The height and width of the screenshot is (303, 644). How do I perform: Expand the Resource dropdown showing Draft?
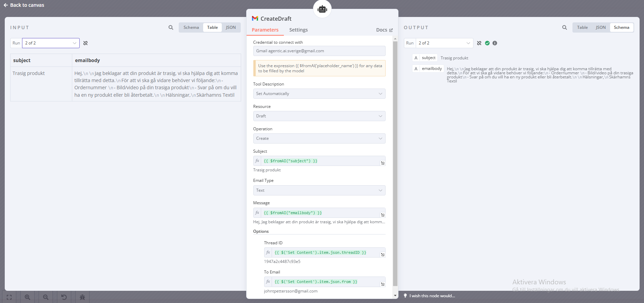319,116
